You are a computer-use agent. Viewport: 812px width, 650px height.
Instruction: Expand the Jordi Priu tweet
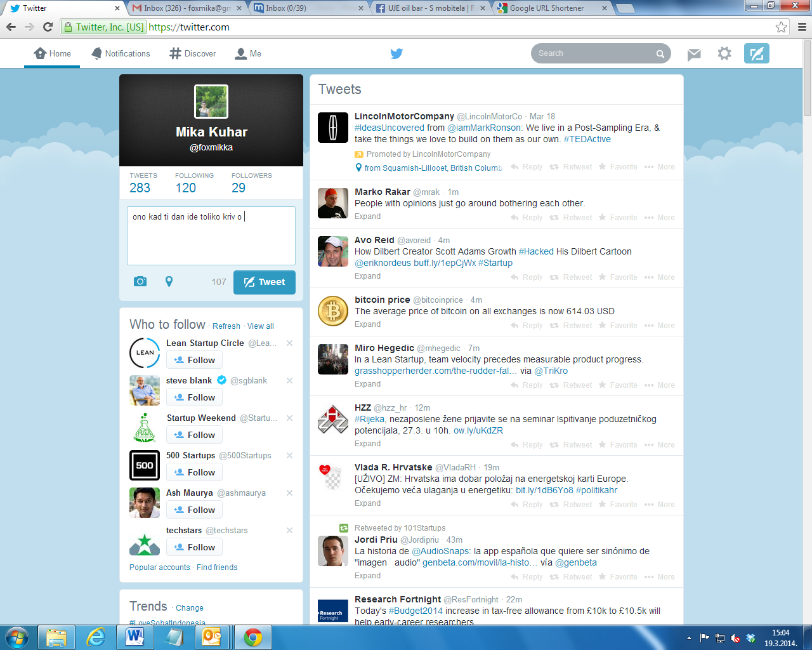click(368, 576)
